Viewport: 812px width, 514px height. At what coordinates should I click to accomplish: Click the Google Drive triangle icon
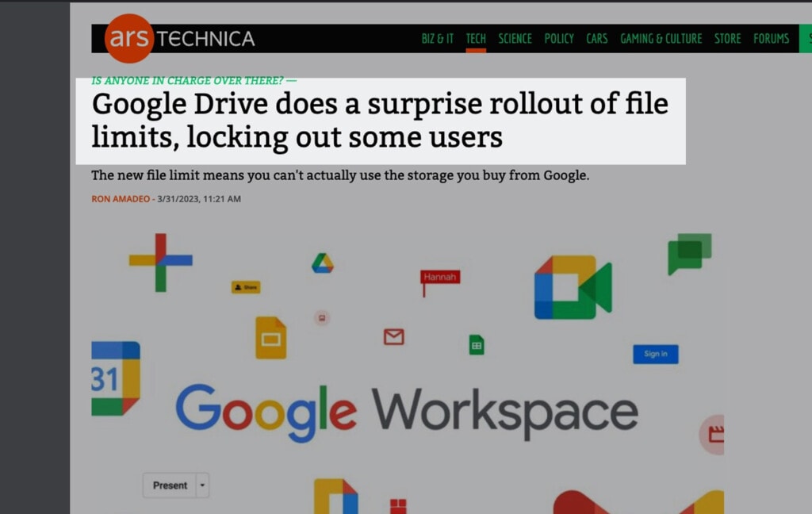click(323, 263)
